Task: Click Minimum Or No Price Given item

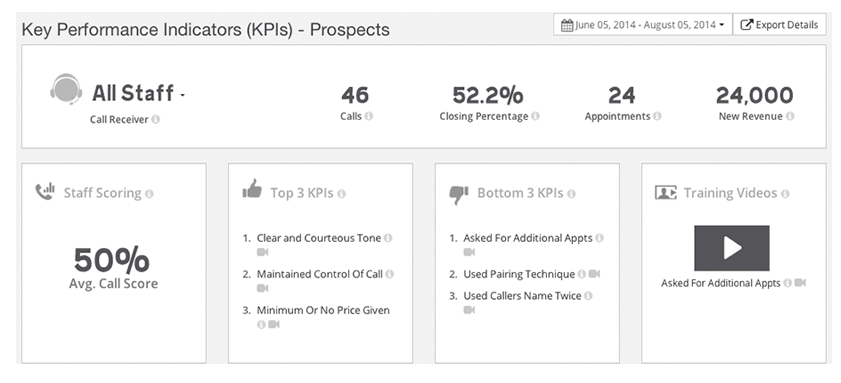Action: (323, 310)
